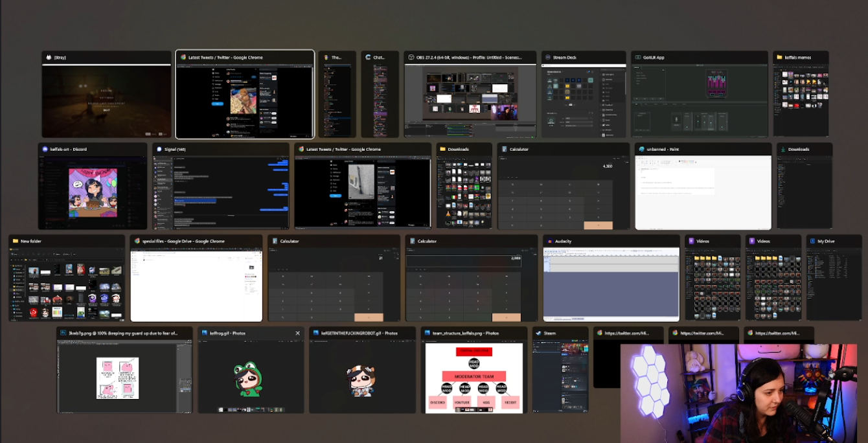
Task: Click the Steam app icon
Action: [x=539, y=334]
